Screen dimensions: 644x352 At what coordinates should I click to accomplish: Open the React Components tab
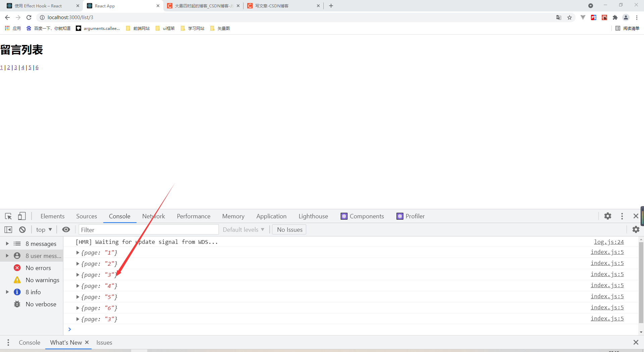pyautogui.click(x=362, y=216)
